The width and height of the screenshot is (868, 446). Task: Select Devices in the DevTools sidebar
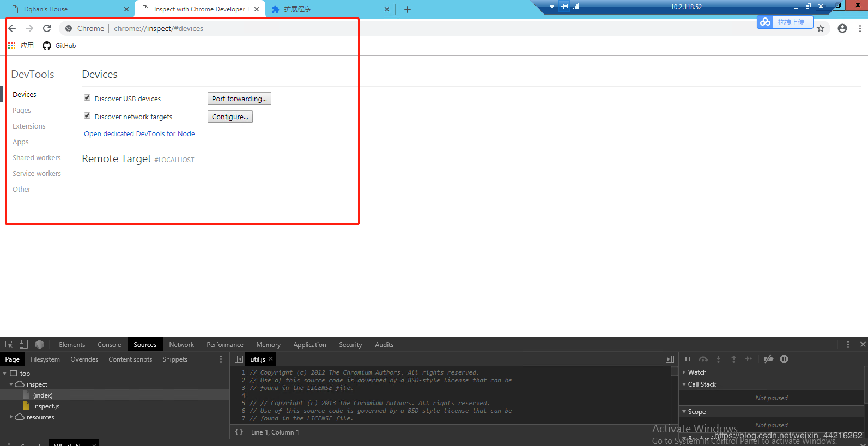pos(25,94)
